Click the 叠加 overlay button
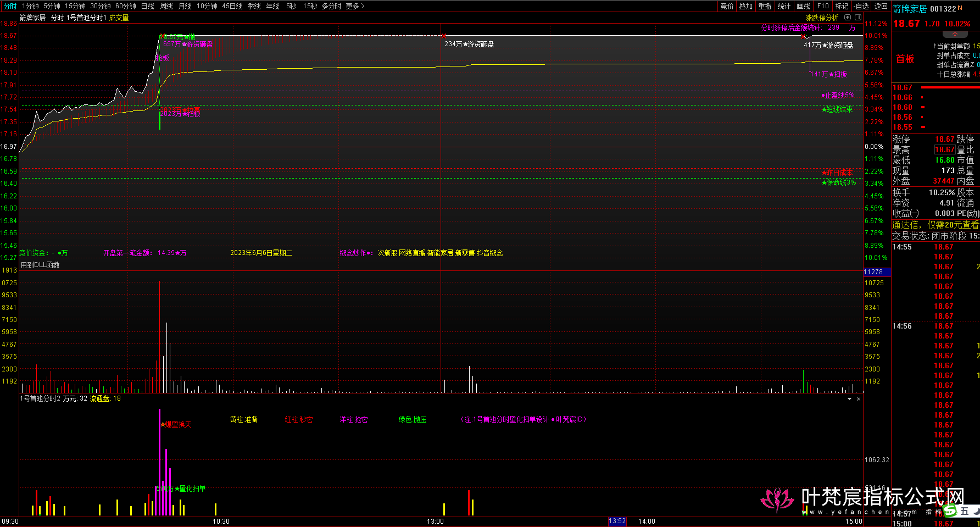The image size is (980, 527). 746,6
